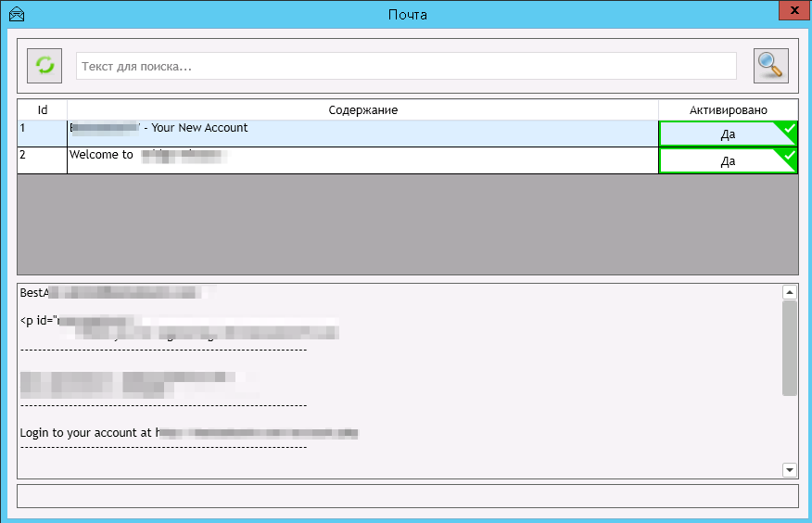Sort by the 'Содержание' column header
Image resolution: width=812 pixels, height=523 pixels.
pos(362,109)
